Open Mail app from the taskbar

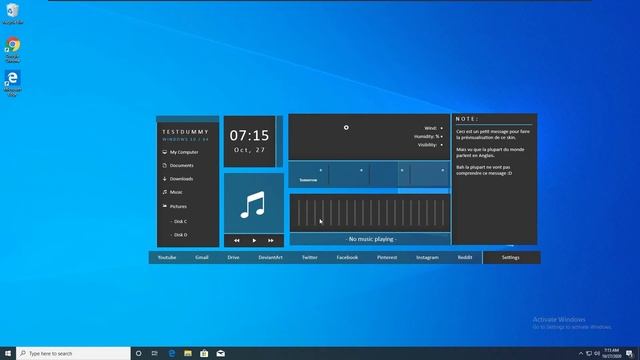click(220, 353)
